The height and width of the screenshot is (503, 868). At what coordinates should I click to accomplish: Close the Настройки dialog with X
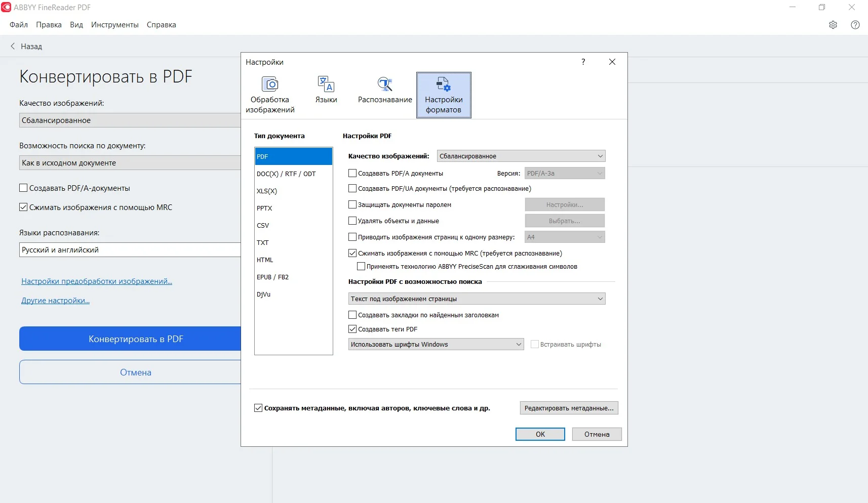612,62
